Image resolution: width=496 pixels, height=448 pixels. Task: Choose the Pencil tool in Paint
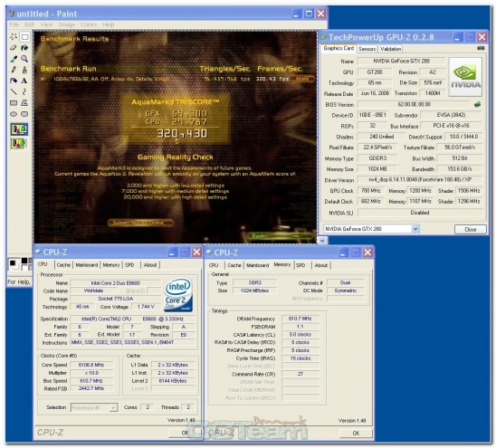click(14, 70)
